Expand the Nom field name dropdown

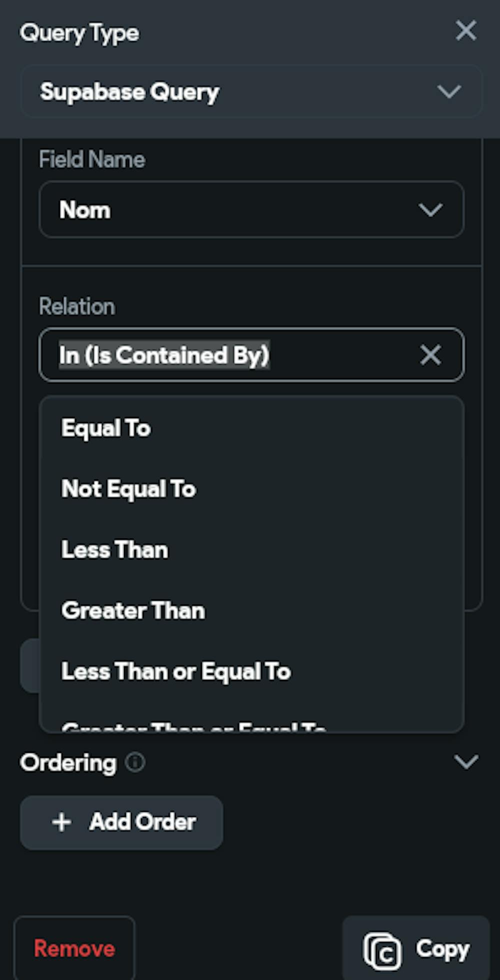251,210
